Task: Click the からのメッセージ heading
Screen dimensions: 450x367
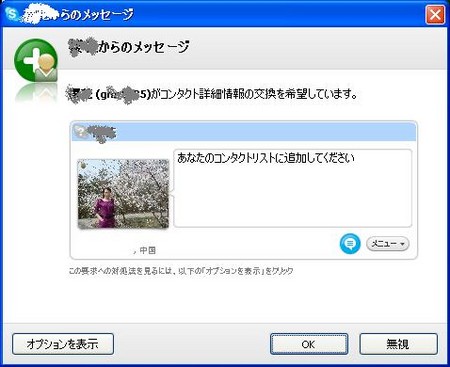Action: click(x=143, y=47)
